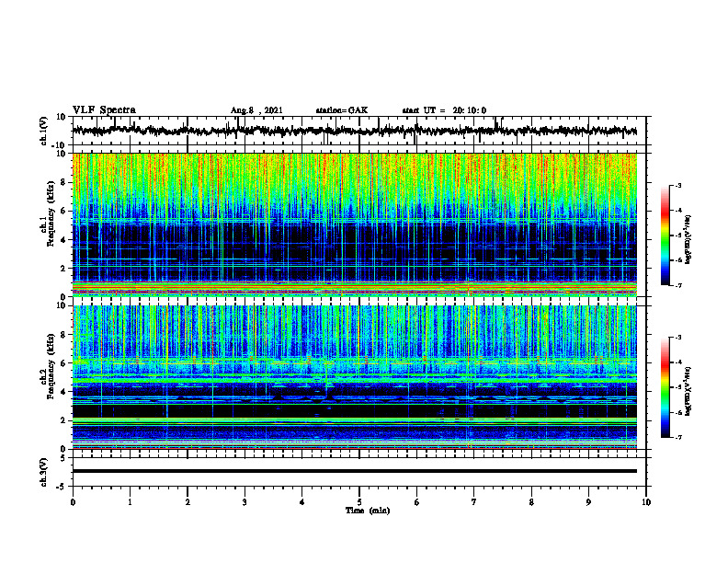Screen dimensions: 728x563
Task: Click time axis tick label "1" at bottom
Action: click(130, 502)
